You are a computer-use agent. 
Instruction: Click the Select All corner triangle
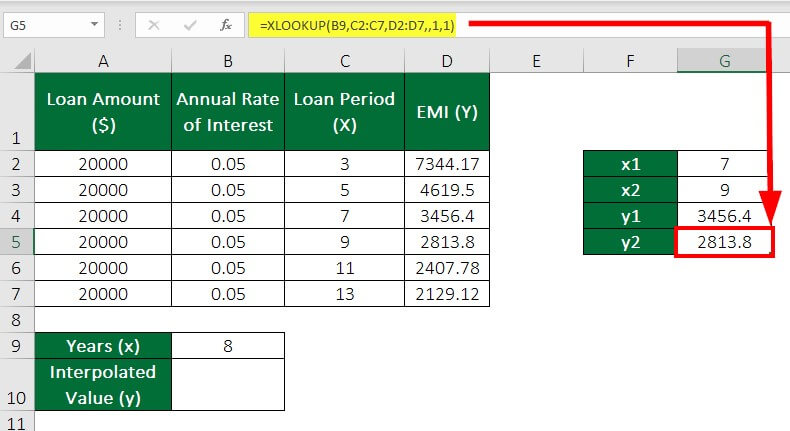23,61
